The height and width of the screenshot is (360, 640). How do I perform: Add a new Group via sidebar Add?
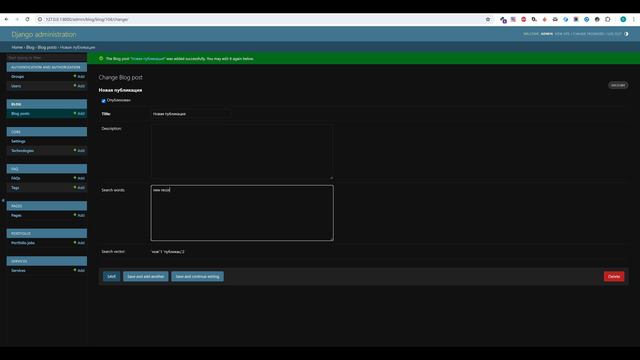[80, 76]
